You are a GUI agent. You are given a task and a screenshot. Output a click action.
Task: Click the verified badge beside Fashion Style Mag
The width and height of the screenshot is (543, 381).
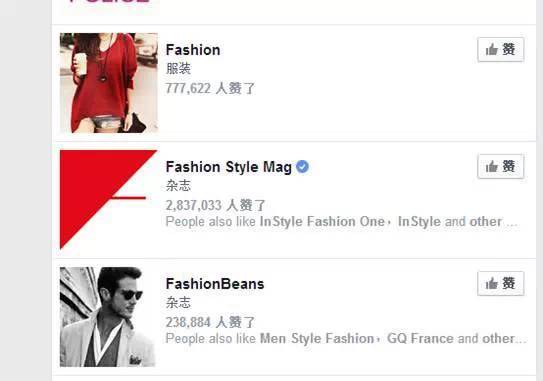(302, 167)
